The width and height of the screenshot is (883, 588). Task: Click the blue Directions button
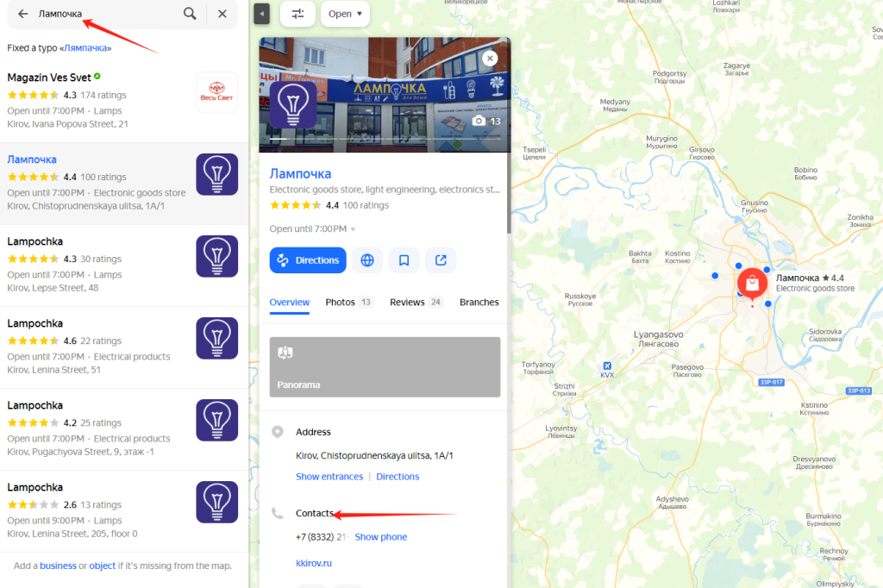click(x=308, y=260)
